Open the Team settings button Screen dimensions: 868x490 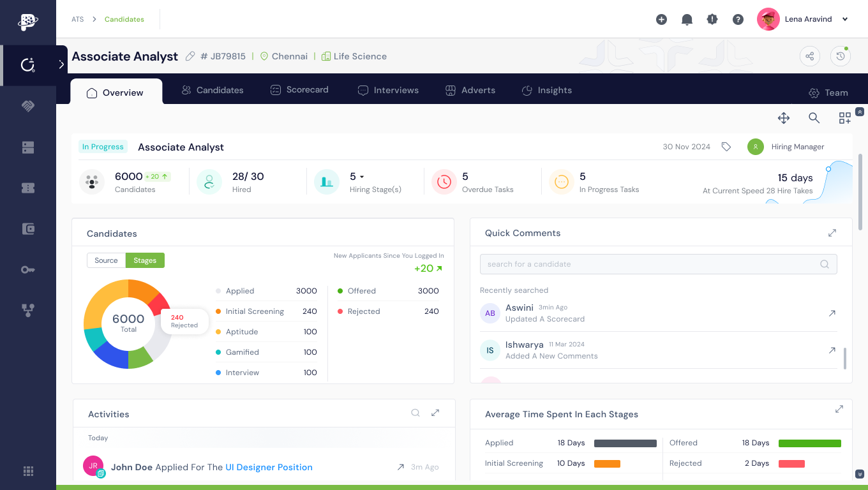828,93
